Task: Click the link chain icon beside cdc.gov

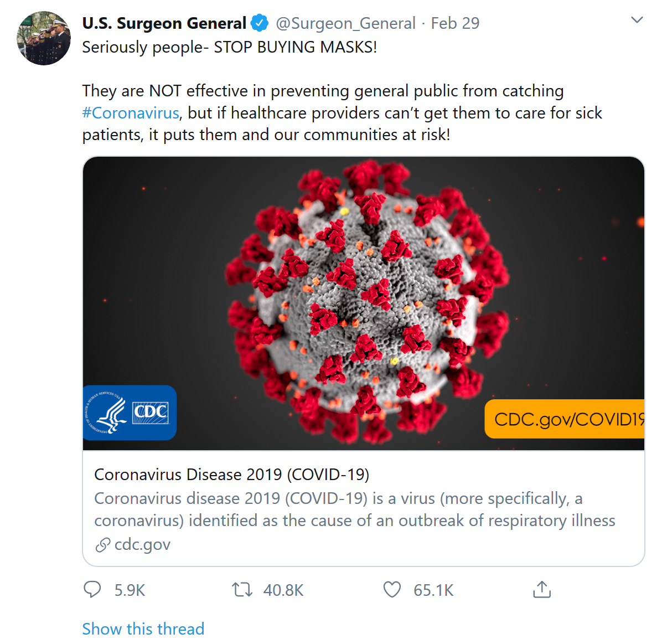Action: coord(102,545)
